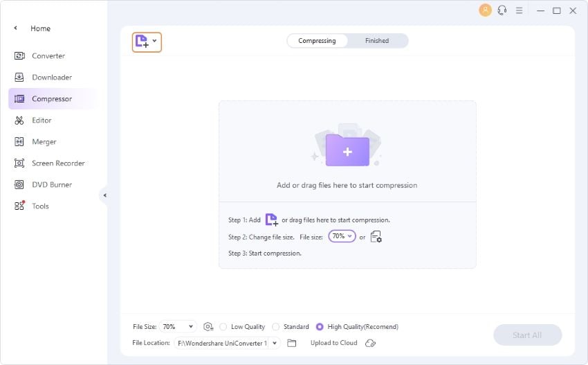Click the back arrow next to Home
The height and width of the screenshot is (365, 588).
pyautogui.click(x=15, y=28)
